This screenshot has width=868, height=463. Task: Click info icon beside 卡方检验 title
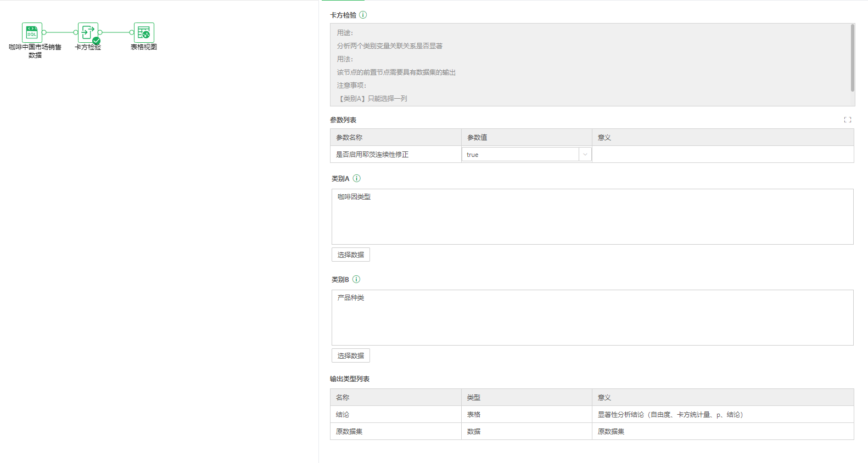[363, 15]
